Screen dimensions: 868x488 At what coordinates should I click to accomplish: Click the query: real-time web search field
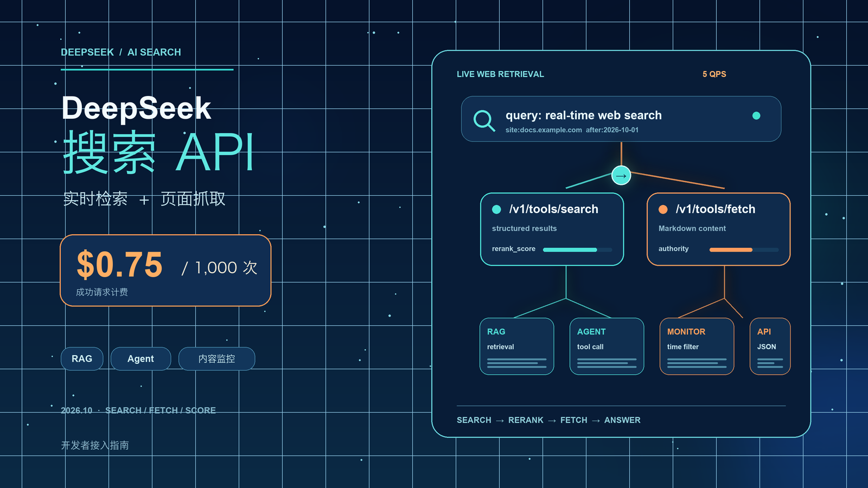tap(621, 119)
